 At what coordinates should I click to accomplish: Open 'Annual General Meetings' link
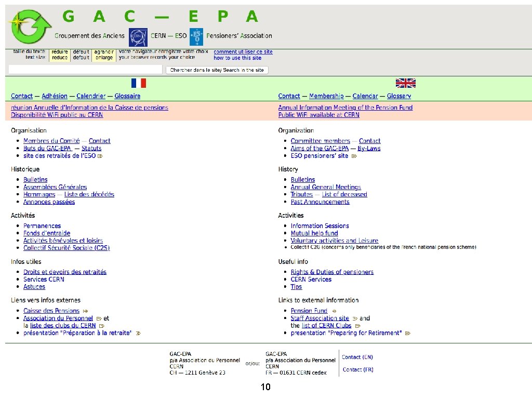[326, 187]
